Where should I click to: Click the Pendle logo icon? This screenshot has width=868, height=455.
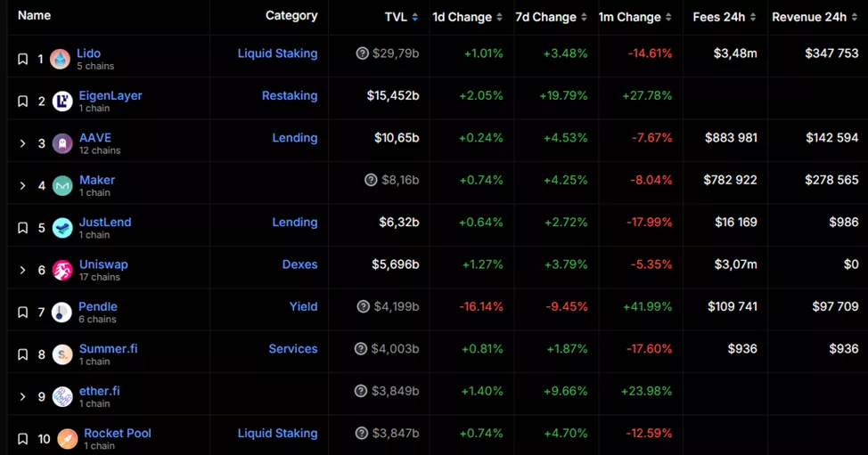click(x=61, y=313)
